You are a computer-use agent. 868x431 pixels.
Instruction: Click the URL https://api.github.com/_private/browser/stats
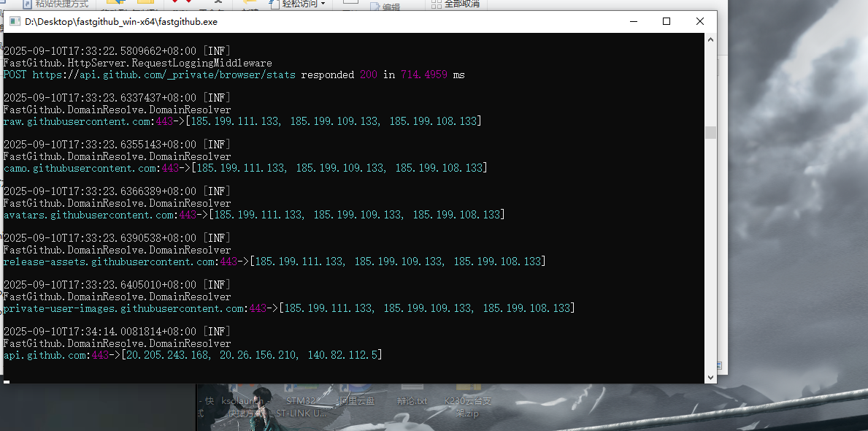click(164, 75)
